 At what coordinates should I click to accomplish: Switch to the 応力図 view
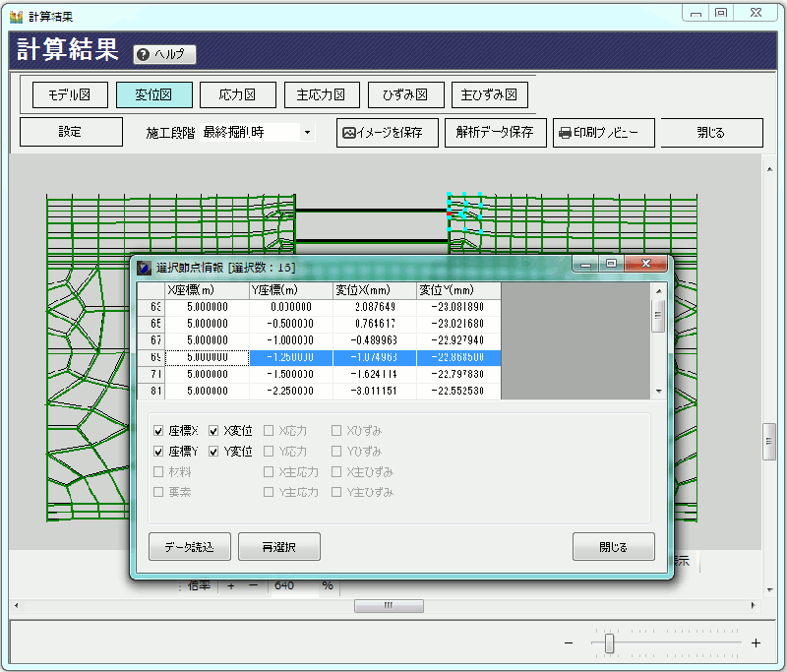click(x=237, y=94)
